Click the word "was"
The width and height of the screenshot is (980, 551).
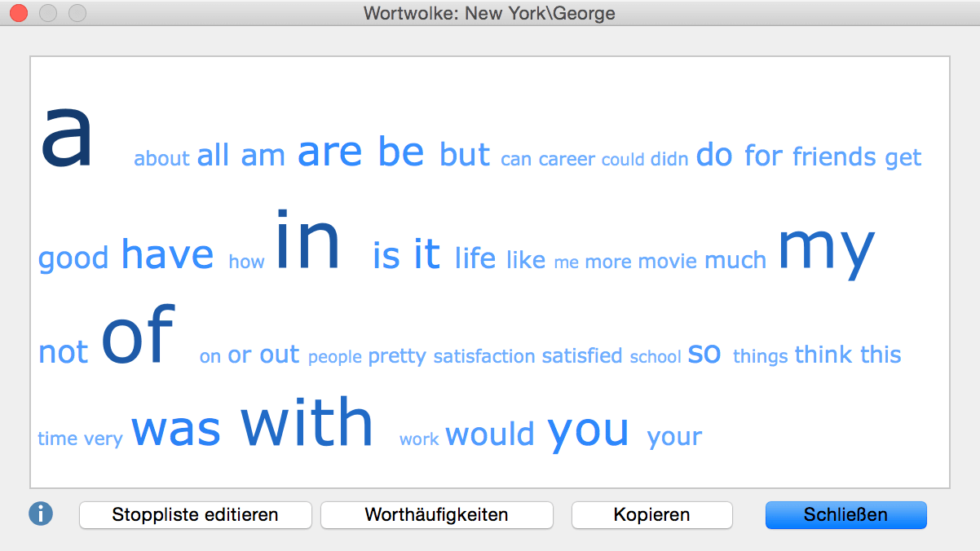176,428
